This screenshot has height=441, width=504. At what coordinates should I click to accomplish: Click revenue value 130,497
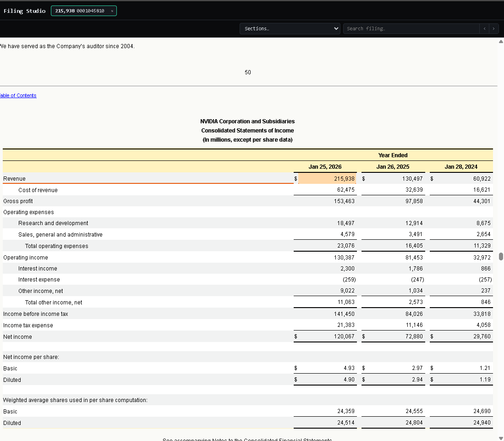(x=412, y=179)
